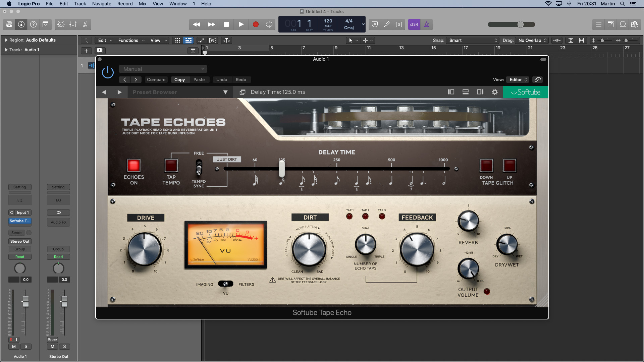Toggle Cycle mode button
Screen dimensions: 644x362
click(x=269, y=24)
